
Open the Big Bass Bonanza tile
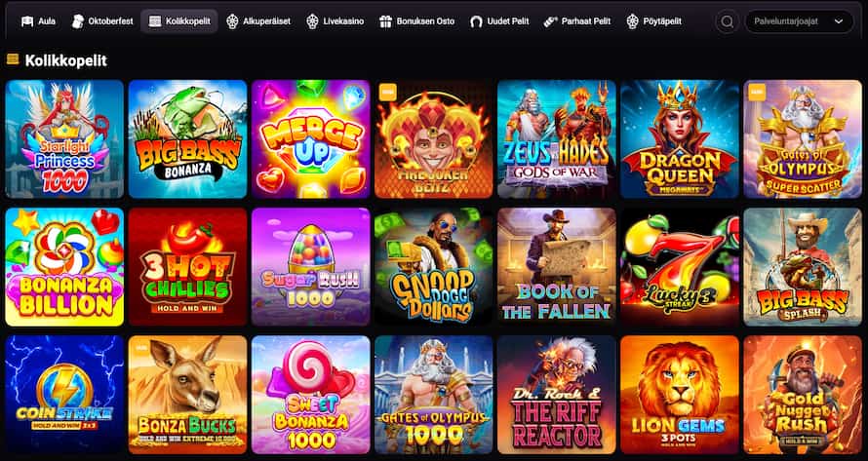point(187,139)
